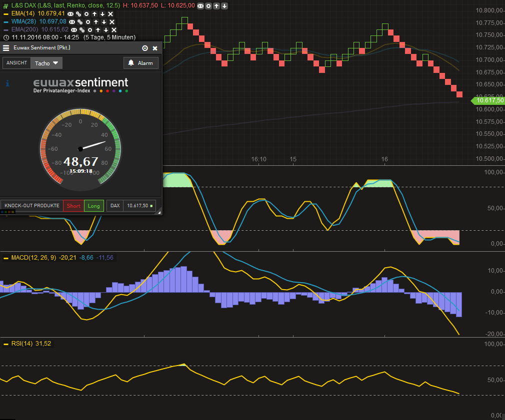Click the green Long button
Screen dimensions: 505x420
[93, 205]
